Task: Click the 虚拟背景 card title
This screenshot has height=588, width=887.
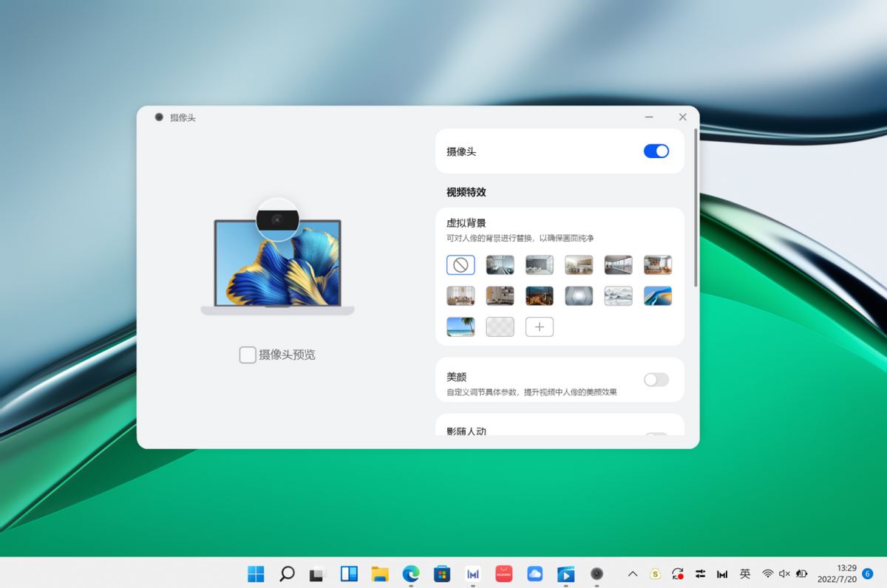Action: [x=466, y=223]
